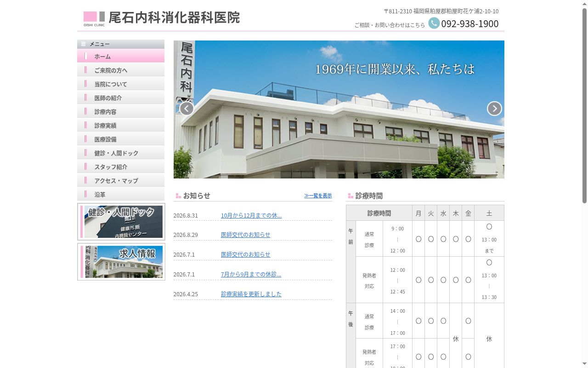Click the phone number 092-938-1900
588x368 pixels.
click(x=470, y=23)
